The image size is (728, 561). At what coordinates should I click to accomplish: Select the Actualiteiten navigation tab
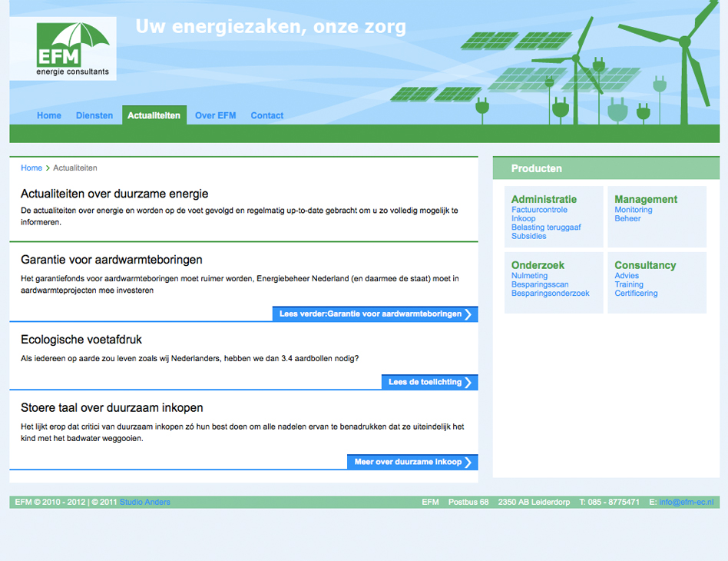154,115
